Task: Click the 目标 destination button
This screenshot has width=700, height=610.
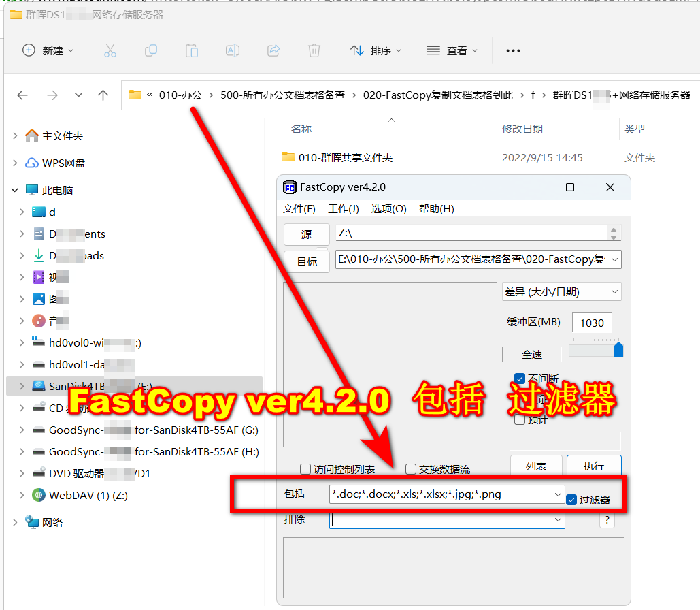Action: pos(307,261)
